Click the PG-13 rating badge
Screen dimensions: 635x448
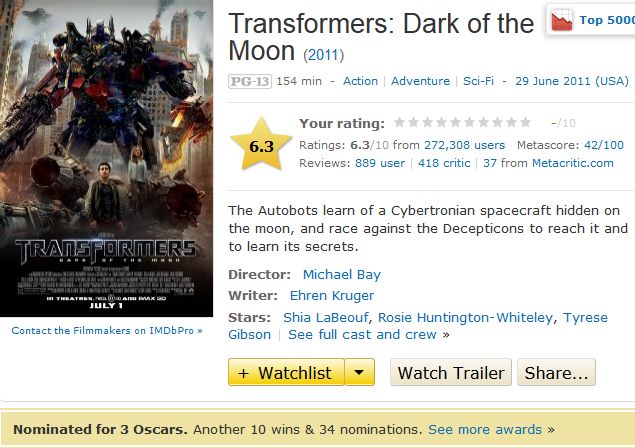pos(250,81)
